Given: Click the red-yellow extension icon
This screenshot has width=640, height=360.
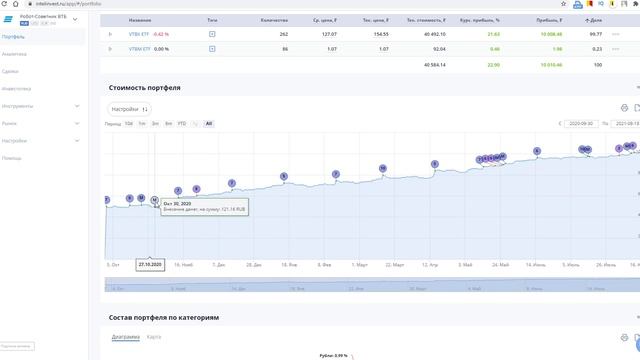Looking at the screenshot, I should (x=589, y=4).
